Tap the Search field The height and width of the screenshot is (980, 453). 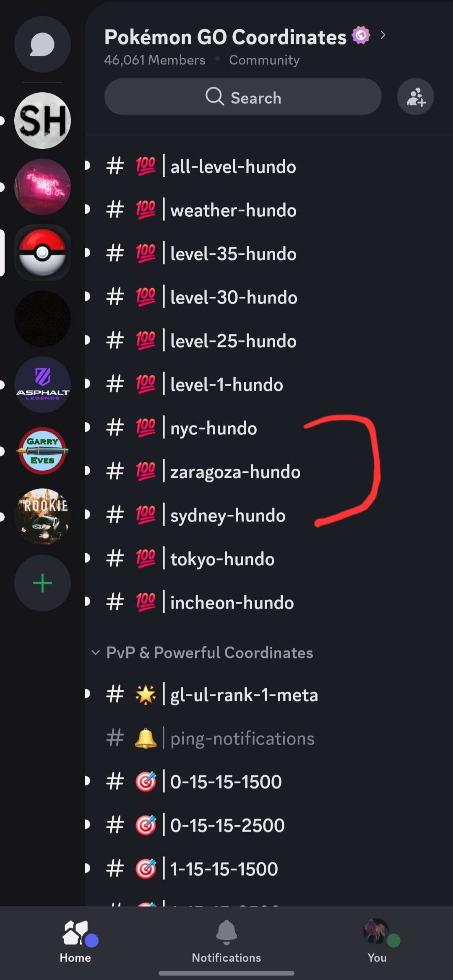tap(243, 97)
